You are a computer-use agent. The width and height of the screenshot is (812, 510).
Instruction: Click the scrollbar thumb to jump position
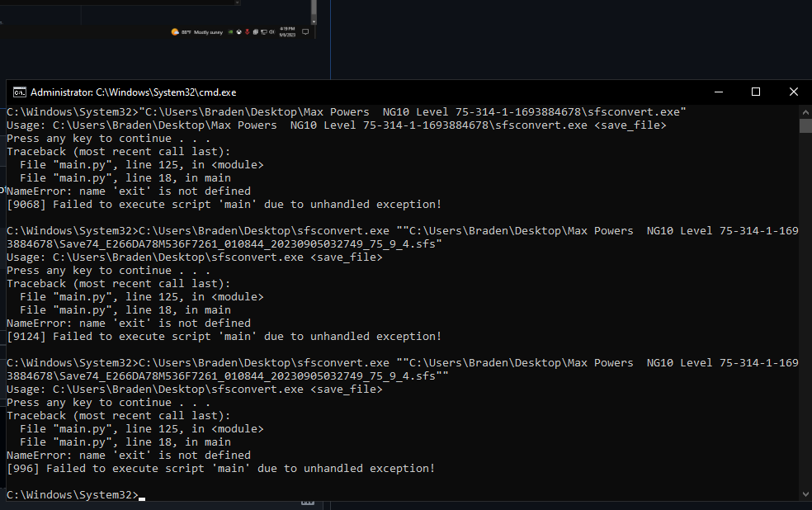pos(803,126)
